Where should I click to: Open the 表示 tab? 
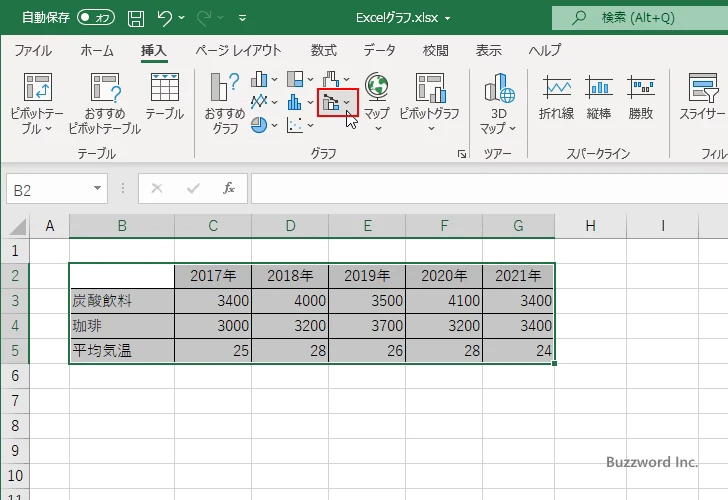click(488, 50)
